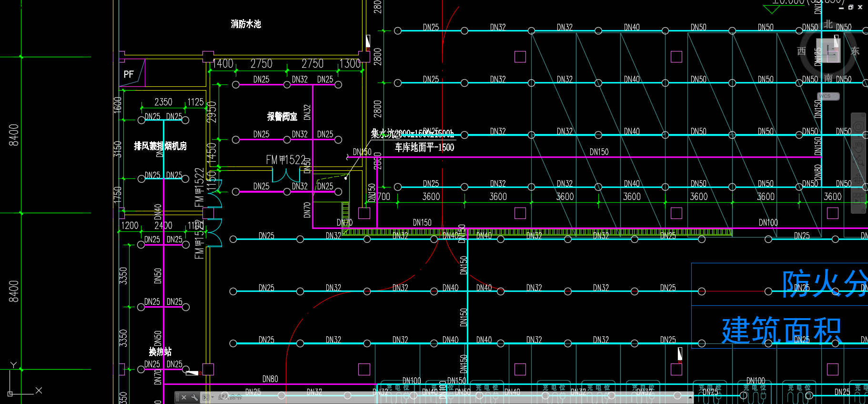The image size is (868, 404).
Task: Select the 消防水池 room label
Action: (246, 24)
